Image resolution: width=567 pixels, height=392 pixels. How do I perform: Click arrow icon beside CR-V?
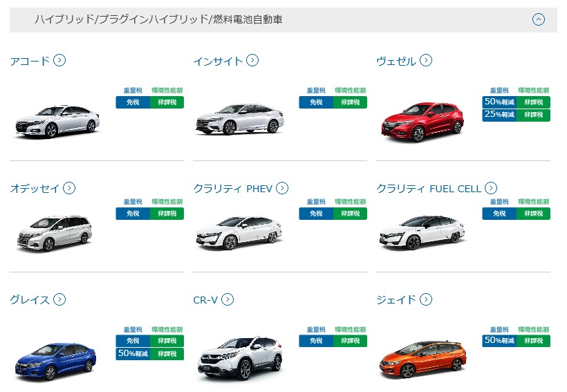pos(227,299)
